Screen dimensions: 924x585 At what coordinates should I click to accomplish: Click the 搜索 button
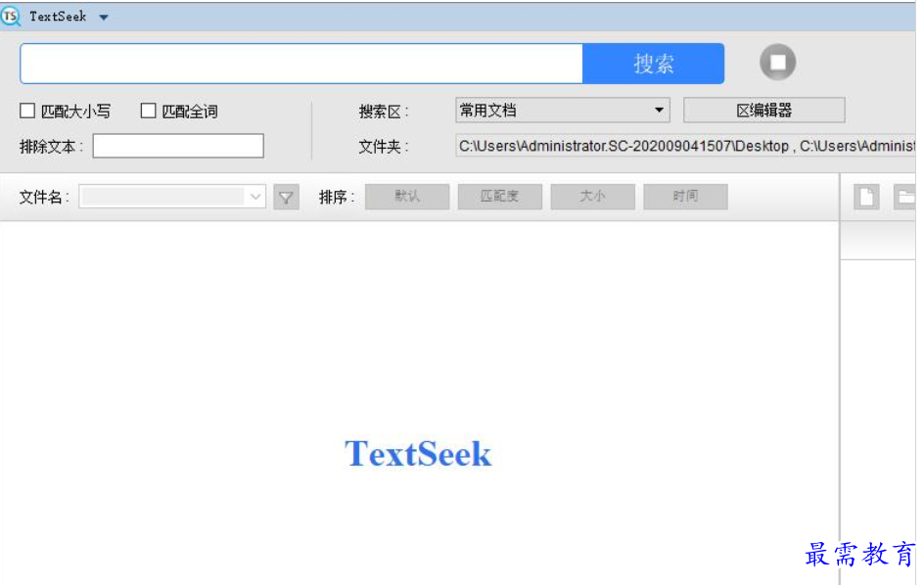pyautogui.click(x=653, y=63)
